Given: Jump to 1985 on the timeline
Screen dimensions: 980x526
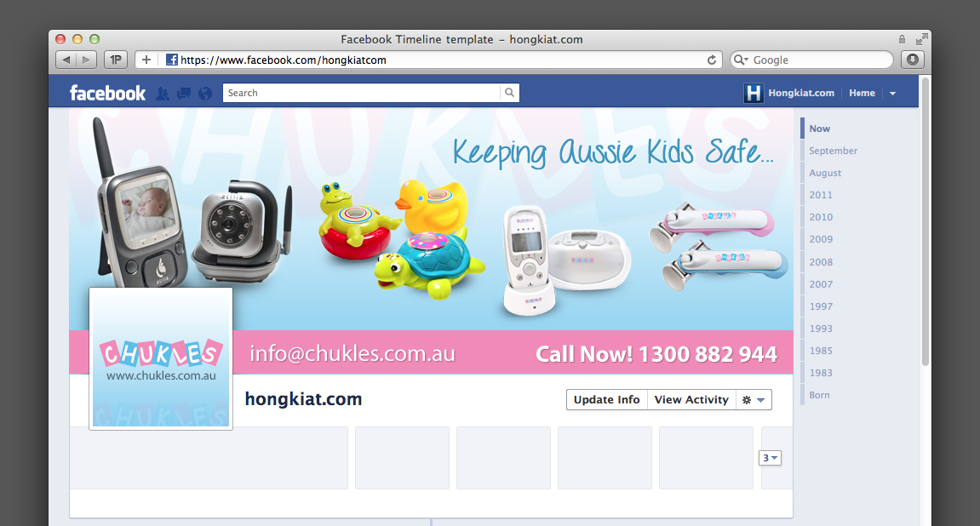Looking at the screenshot, I should [821, 351].
